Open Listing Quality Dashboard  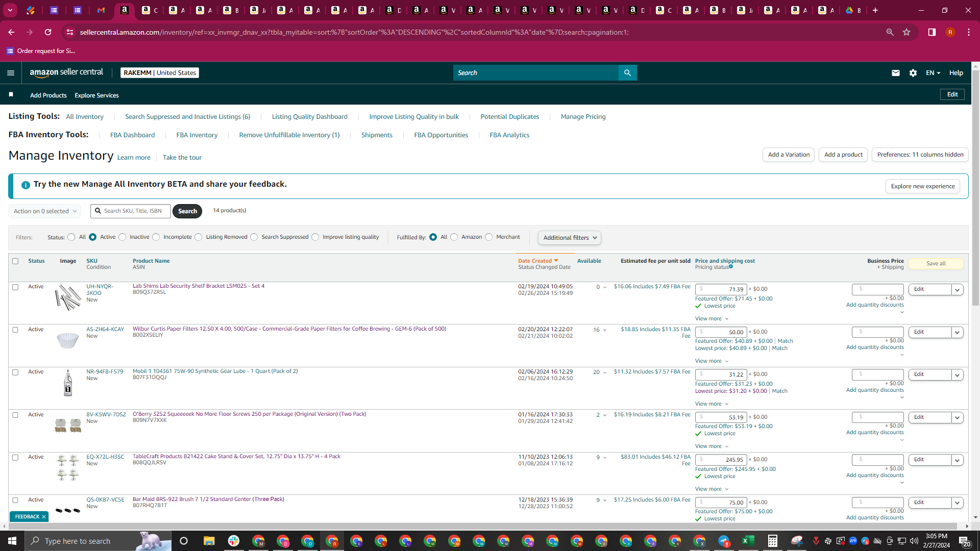click(x=310, y=117)
